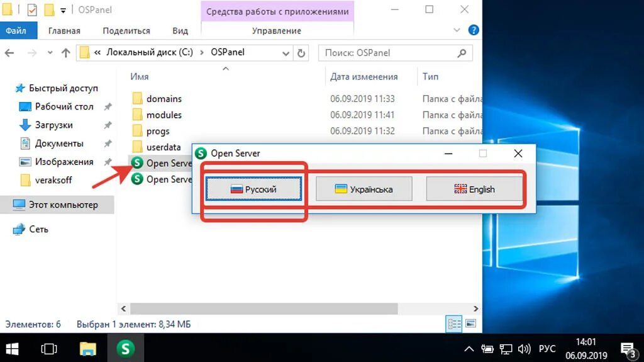The width and height of the screenshot is (644, 362).
Task: Open recent locations dropdown arrow
Action: click(50, 53)
